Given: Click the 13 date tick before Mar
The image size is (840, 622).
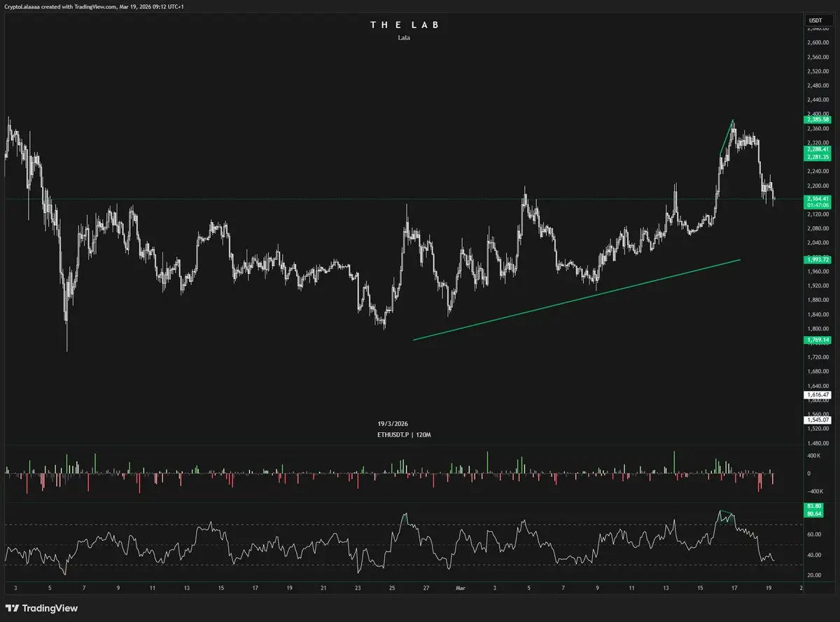Looking at the screenshot, I should click(x=186, y=588).
